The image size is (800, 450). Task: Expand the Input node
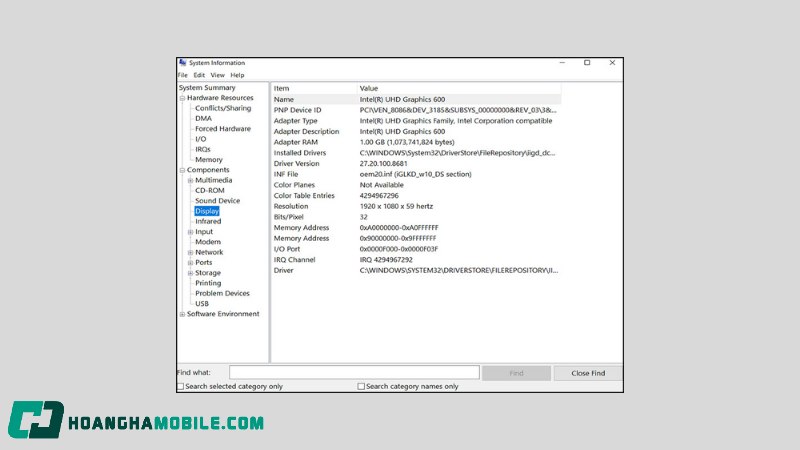pyautogui.click(x=190, y=232)
